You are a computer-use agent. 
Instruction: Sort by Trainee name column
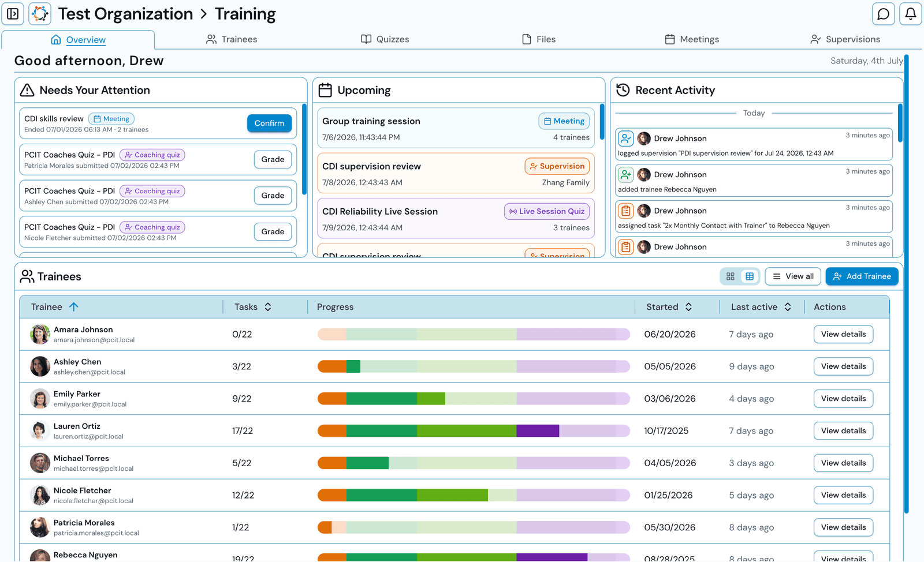tap(55, 307)
